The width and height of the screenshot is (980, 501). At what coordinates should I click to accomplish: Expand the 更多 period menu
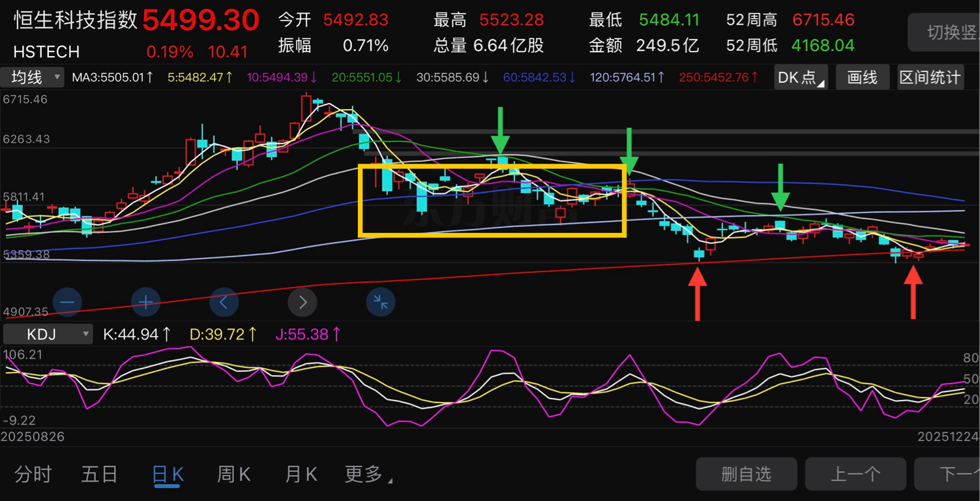point(368,474)
